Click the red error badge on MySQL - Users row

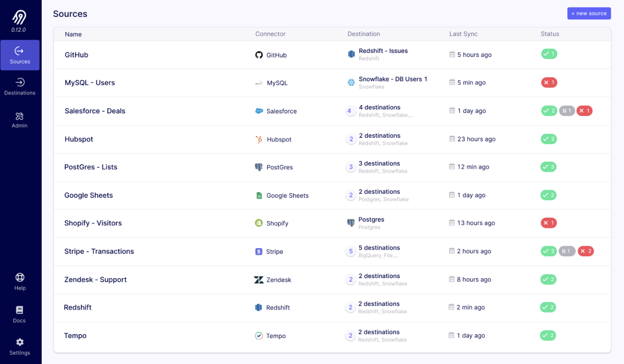click(x=549, y=82)
